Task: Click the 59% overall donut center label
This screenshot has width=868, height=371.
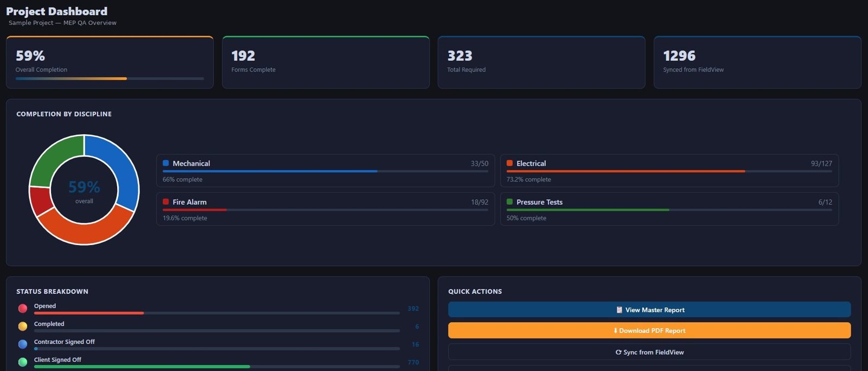Action: click(84, 187)
